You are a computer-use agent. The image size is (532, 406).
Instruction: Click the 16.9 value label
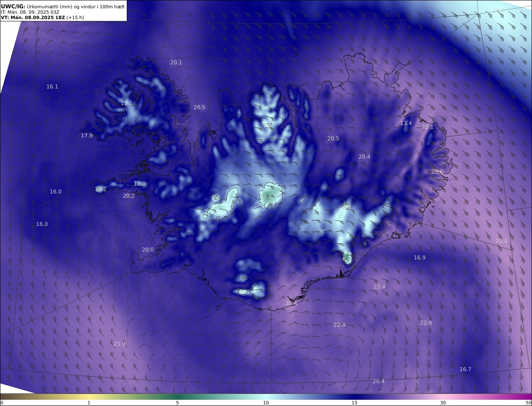pos(420,257)
